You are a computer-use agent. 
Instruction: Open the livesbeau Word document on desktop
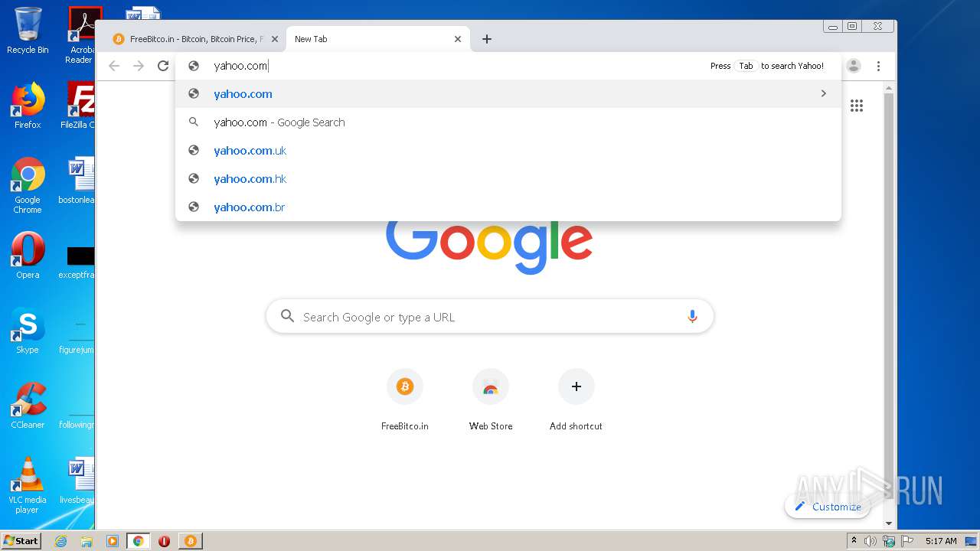77,481
